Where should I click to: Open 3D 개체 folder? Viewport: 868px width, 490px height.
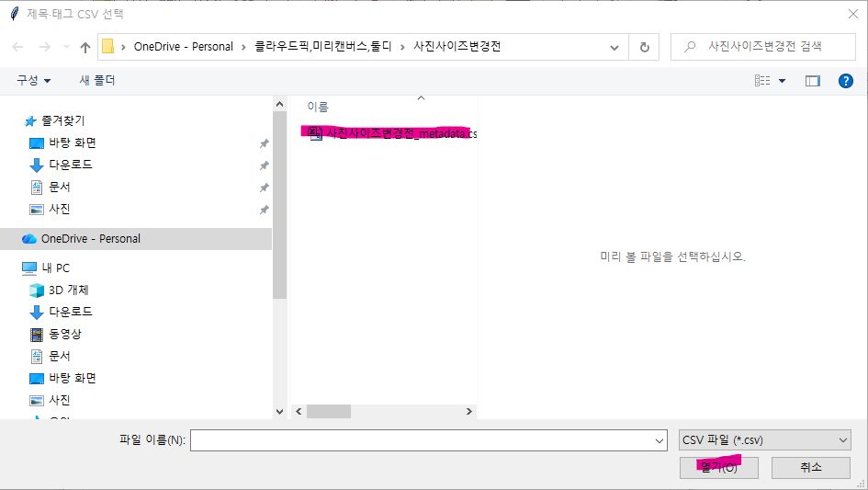click(68, 290)
